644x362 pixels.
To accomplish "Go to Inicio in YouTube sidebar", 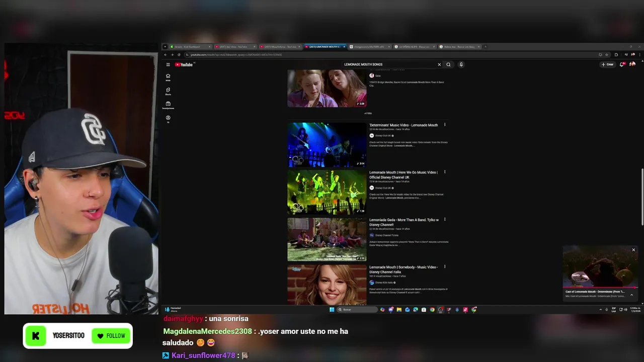I will tap(168, 77).
